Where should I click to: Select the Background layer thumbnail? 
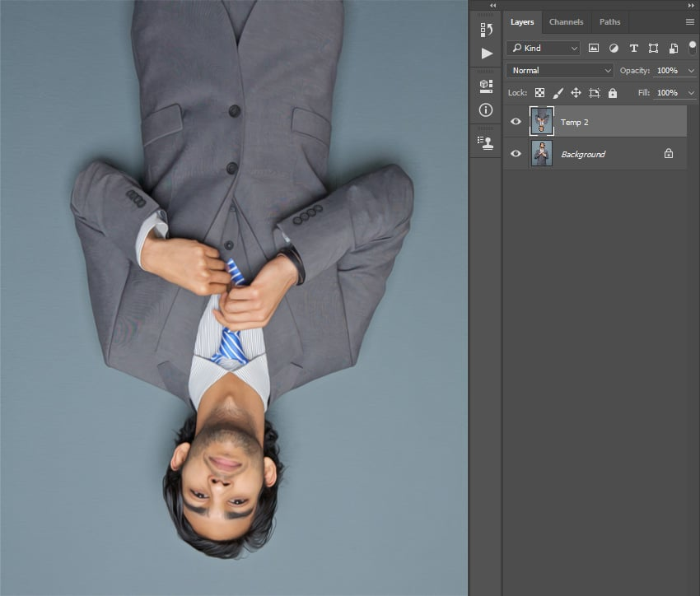tap(542, 153)
